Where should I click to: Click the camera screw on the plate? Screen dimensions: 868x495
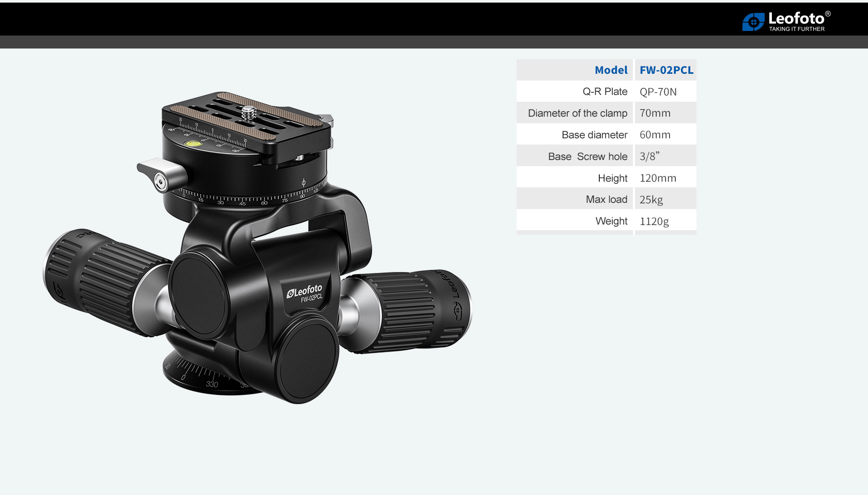tap(250, 110)
